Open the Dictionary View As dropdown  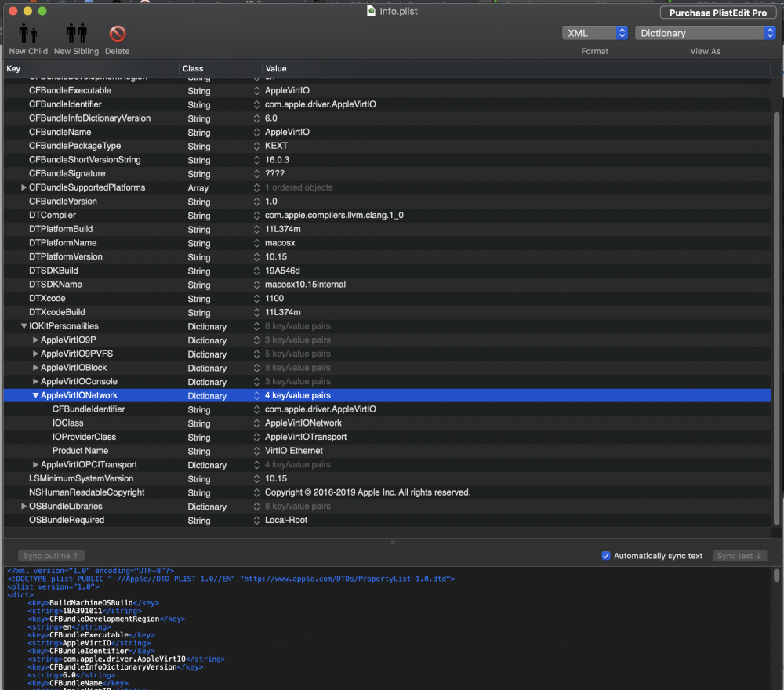pos(705,33)
